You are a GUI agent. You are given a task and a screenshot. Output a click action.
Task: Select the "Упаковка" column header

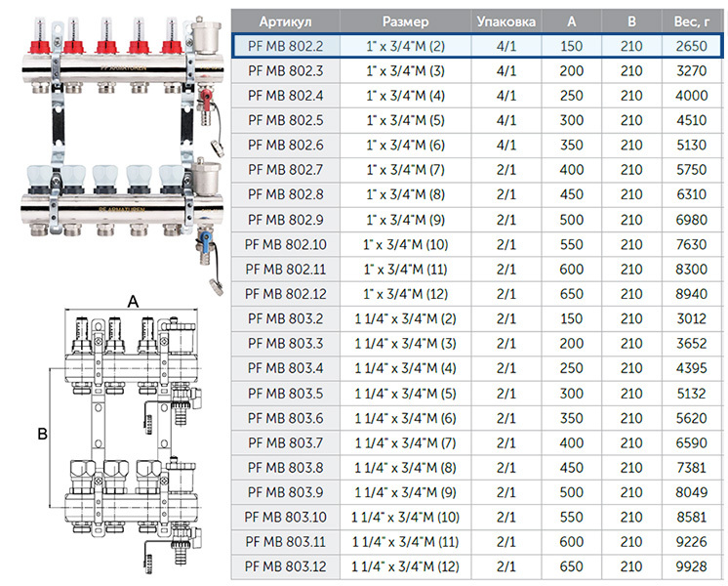tap(506, 21)
